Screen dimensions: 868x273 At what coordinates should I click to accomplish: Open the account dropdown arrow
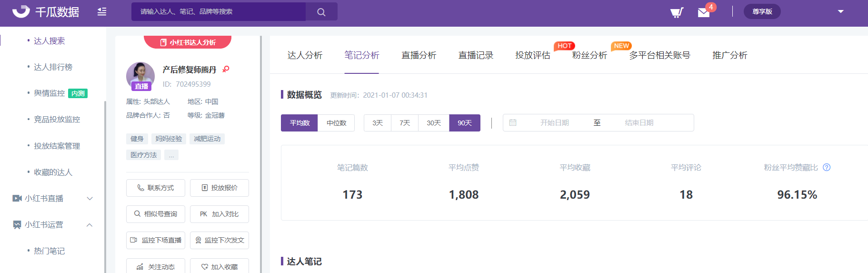tap(840, 11)
